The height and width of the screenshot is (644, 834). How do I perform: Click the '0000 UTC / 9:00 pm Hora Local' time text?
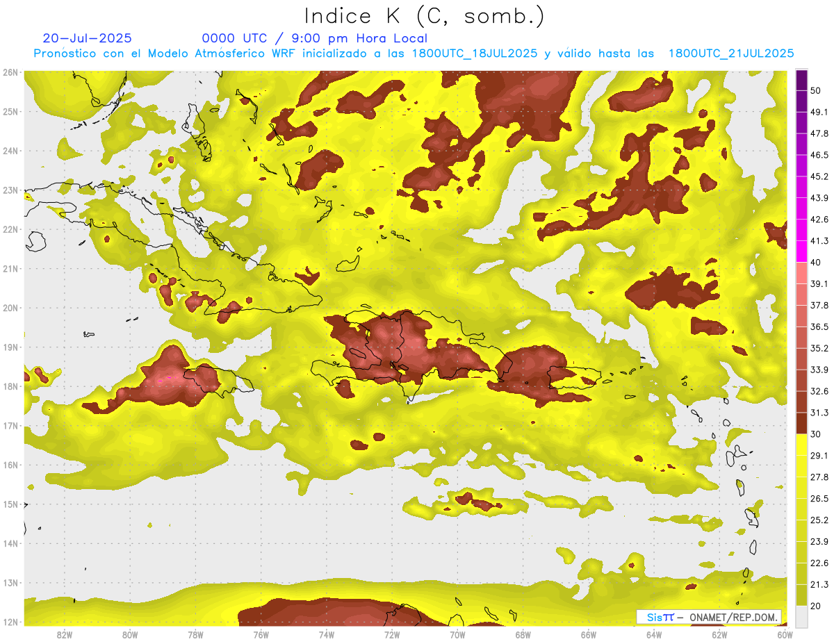(x=314, y=38)
